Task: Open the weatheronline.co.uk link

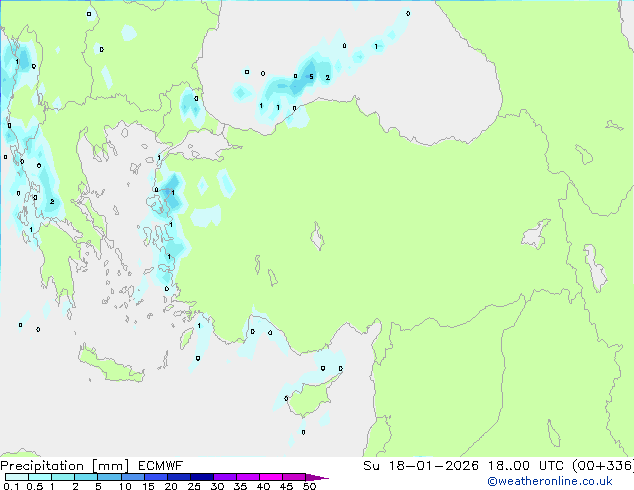Action: (x=550, y=481)
